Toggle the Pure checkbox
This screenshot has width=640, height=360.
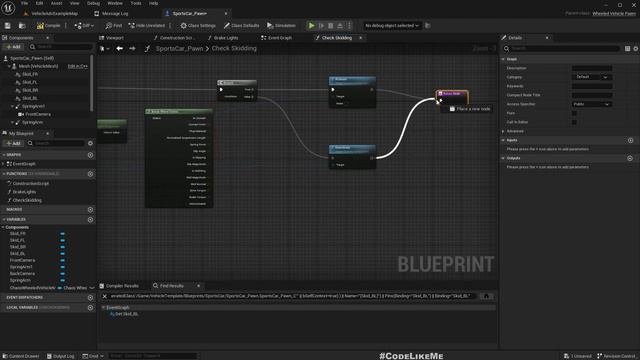click(x=574, y=113)
